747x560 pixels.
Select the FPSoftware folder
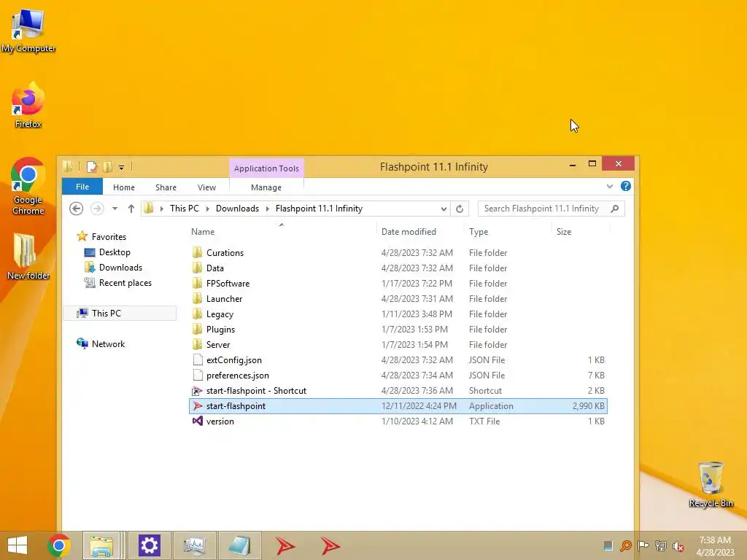click(x=398, y=284)
